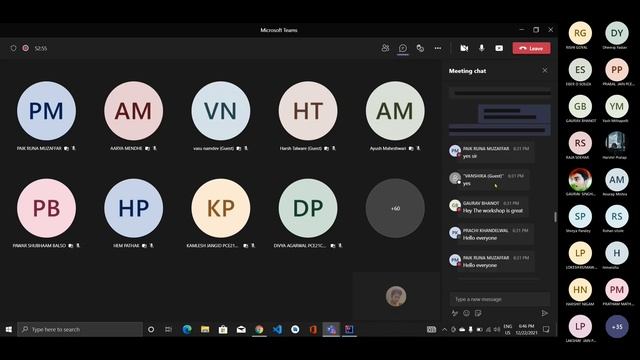Click RG avatar in side participant strip
640x360 pixels.
click(580, 33)
